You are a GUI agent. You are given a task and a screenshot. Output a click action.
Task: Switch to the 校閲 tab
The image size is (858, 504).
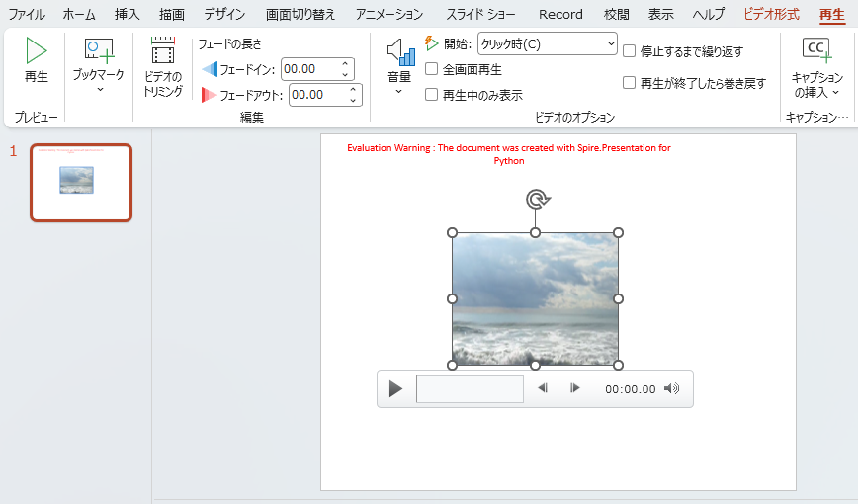coord(616,14)
